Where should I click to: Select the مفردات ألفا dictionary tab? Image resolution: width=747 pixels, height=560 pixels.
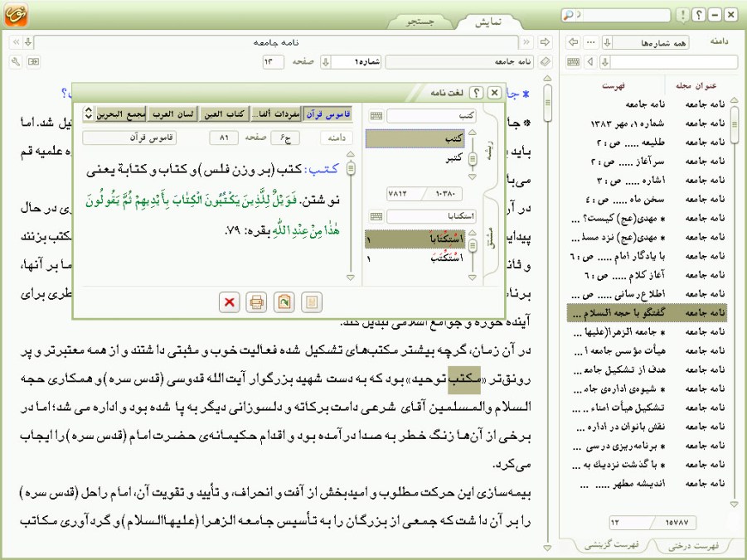tap(276, 114)
